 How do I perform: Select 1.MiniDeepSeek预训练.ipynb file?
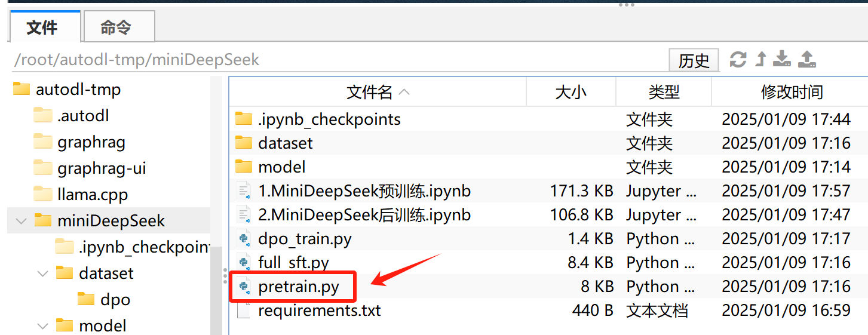[364, 191]
